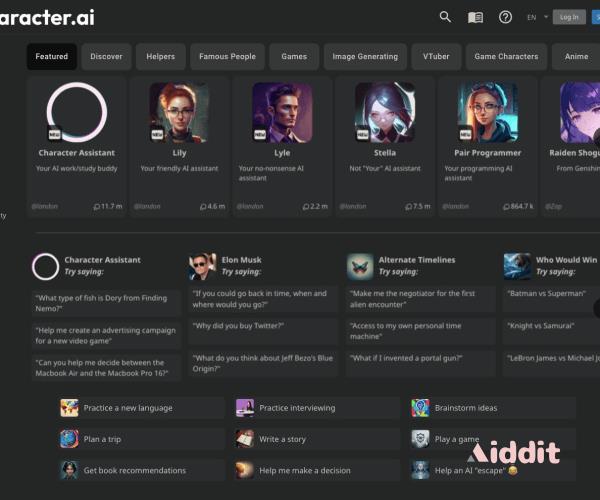Select the personal time machine prompt
Screen dimensions: 600x500
tap(421, 331)
